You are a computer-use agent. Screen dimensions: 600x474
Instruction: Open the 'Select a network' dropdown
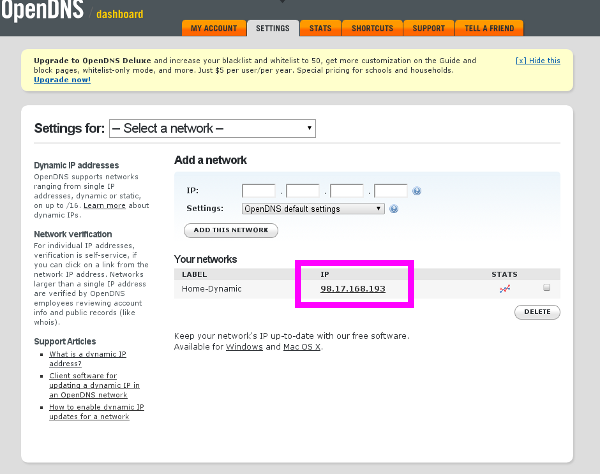(x=212, y=129)
